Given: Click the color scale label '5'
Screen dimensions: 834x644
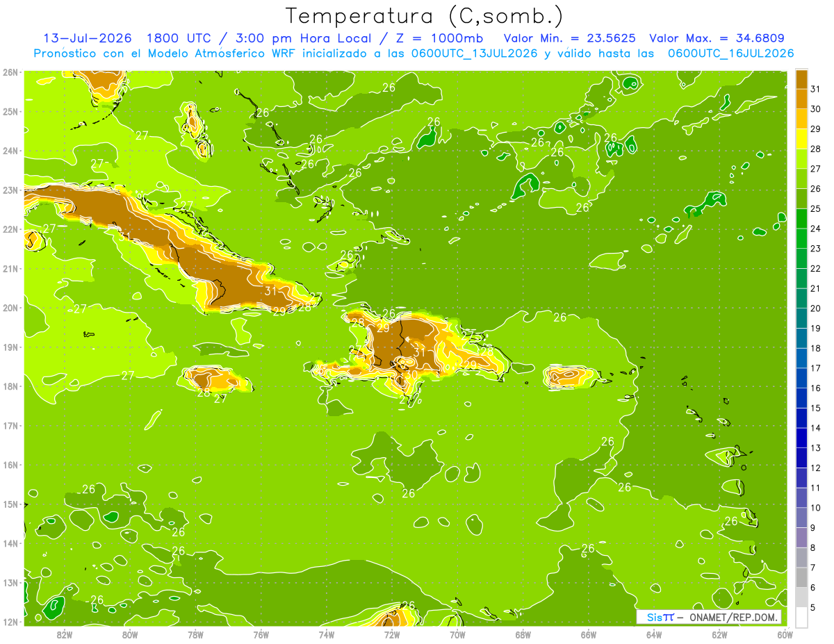Looking at the screenshot, I should click(x=814, y=608).
